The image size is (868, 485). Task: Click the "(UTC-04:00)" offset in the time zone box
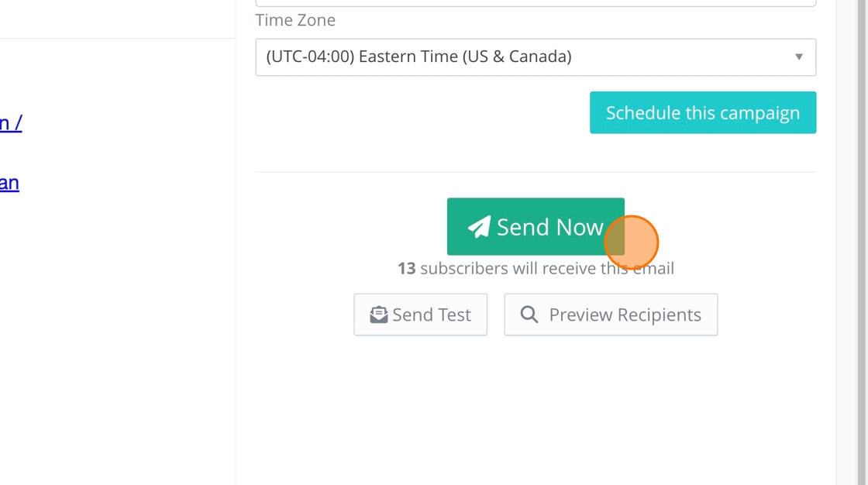tap(309, 57)
